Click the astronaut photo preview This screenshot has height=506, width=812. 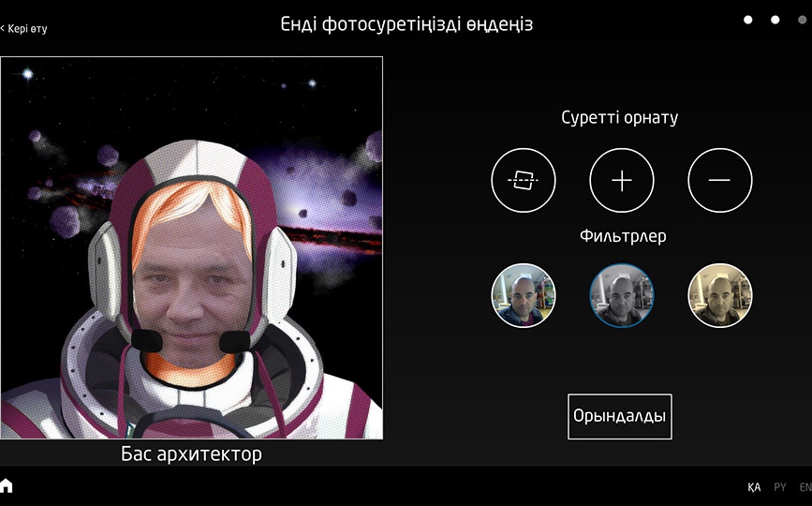(192, 247)
